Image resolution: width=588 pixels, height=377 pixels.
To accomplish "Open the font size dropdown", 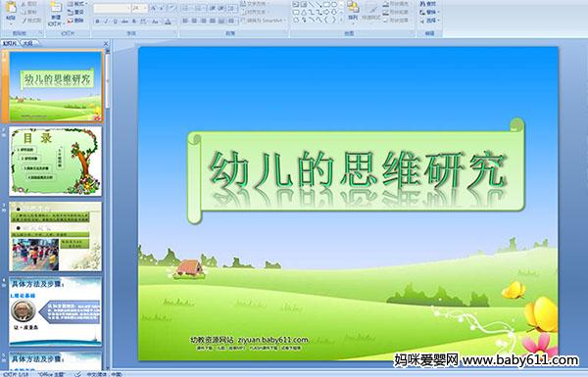I will pyautogui.click(x=140, y=8).
